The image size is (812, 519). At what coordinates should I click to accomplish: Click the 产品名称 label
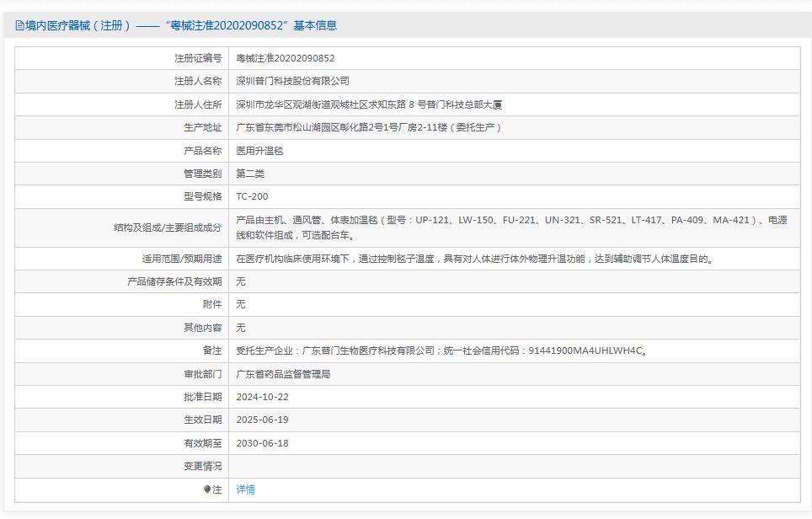[202, 151]
